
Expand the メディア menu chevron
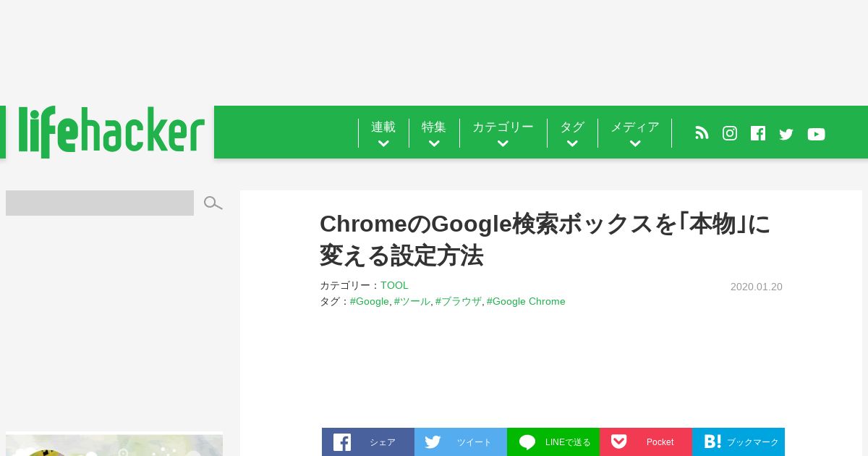[635, 143]
